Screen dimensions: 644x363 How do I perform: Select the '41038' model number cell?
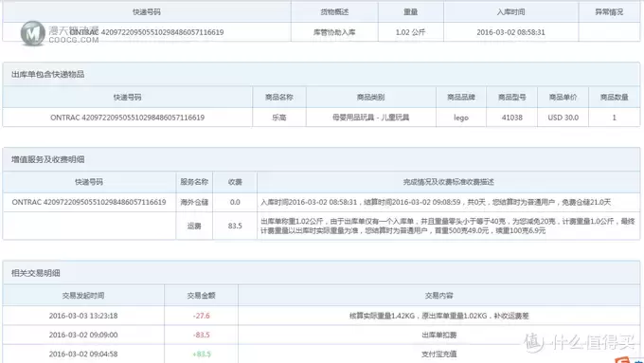pyautogui.click(x=511, y=118)
